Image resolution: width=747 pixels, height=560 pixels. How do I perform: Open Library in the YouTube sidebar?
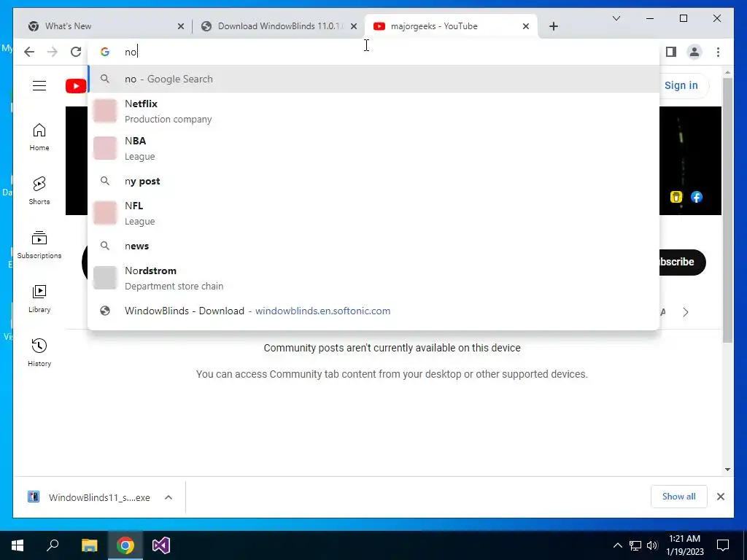point(39,298)
